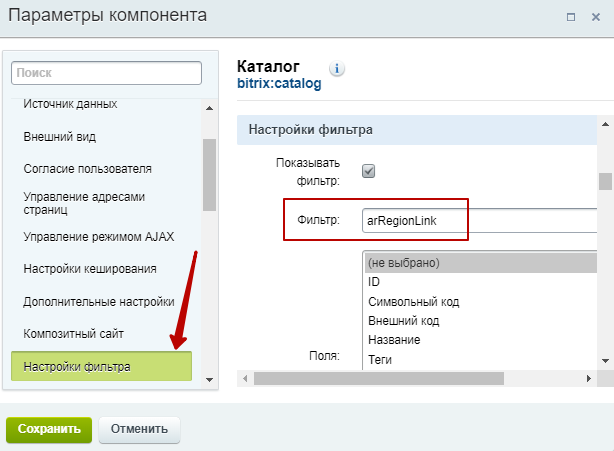The width and height of the screenshot is (614, 451).
Task: Click the settings panel scroll-down arrow
Action: click(x=605, y=361)
